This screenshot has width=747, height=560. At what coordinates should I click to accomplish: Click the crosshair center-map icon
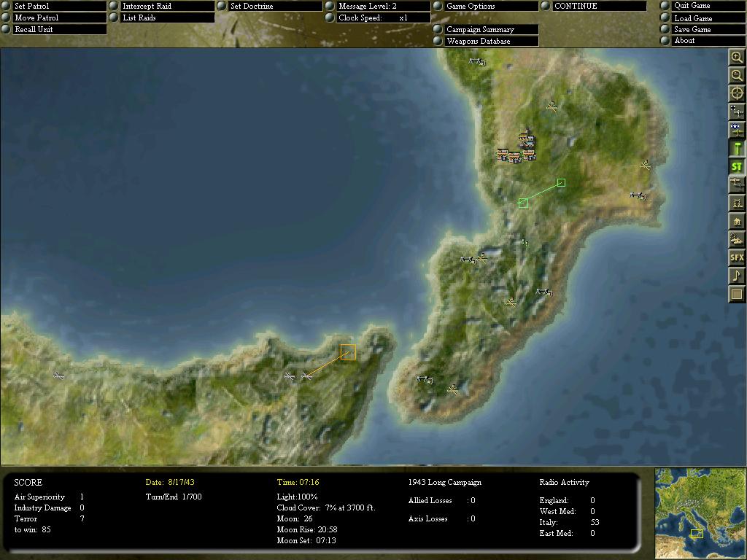click(x=737, y=93)
